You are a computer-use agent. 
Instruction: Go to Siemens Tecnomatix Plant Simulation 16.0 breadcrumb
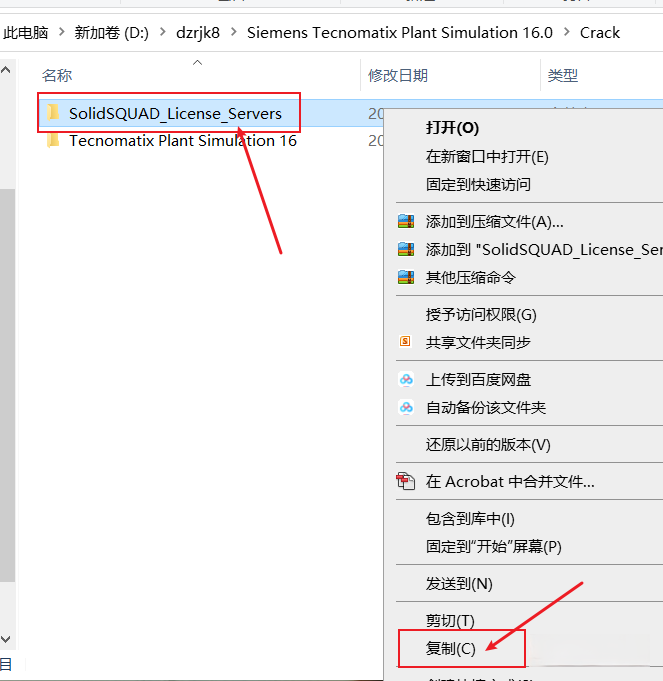(x=400, y=33)
